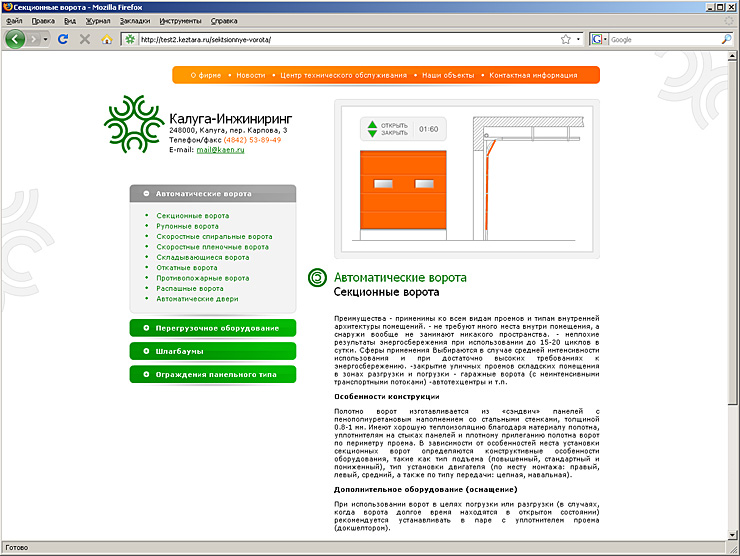The height and width of the screenshot is (556, 740).
Task: Collapse the Автоматические ворота menu section
Action: coord(146,194)
